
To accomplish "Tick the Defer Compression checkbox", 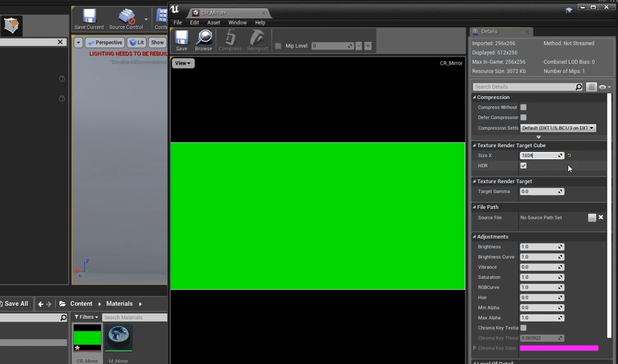I will pos(523,117).
